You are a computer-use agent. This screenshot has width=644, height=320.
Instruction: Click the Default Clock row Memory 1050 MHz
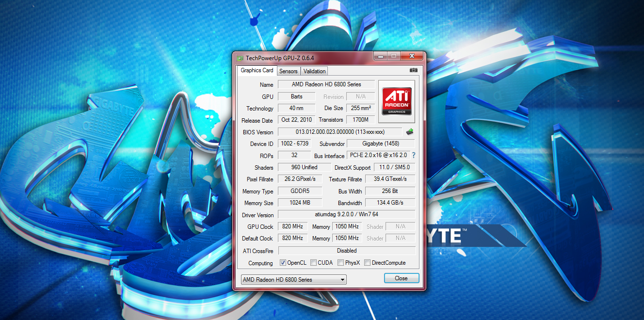(x=347, y=238)
